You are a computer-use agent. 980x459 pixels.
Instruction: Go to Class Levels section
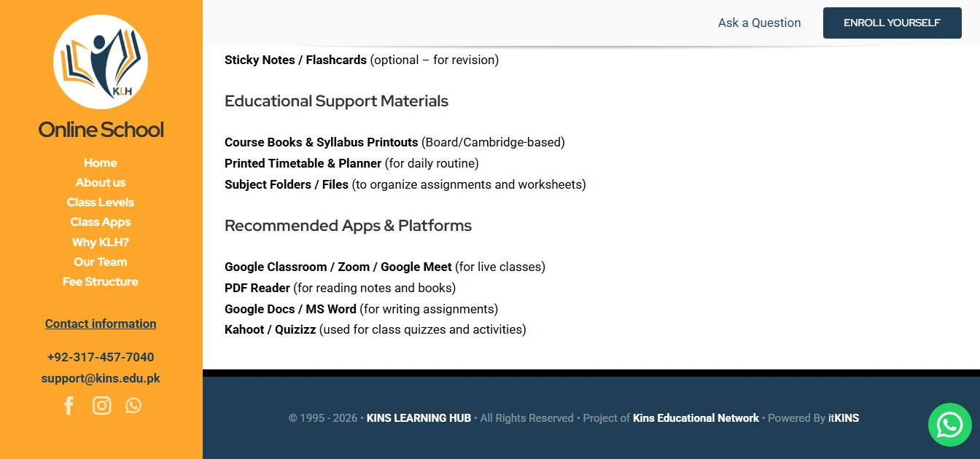pyautogui.click(x=100, y=202)
